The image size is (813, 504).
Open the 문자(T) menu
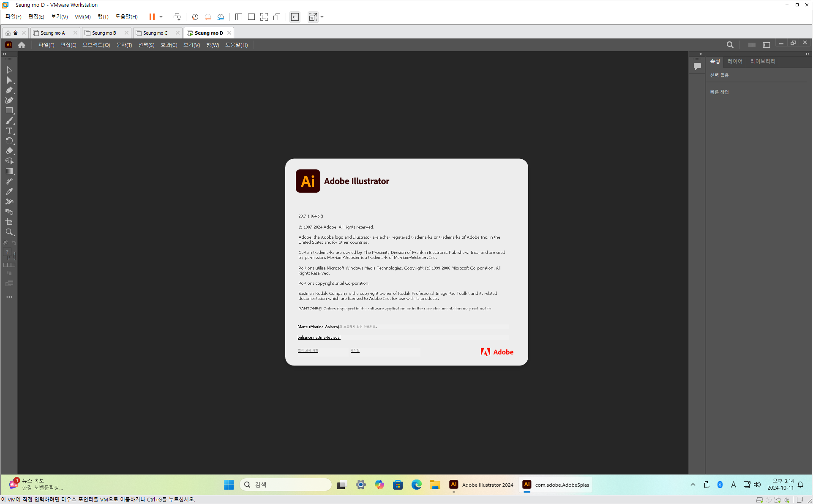[x=124, y=45]
